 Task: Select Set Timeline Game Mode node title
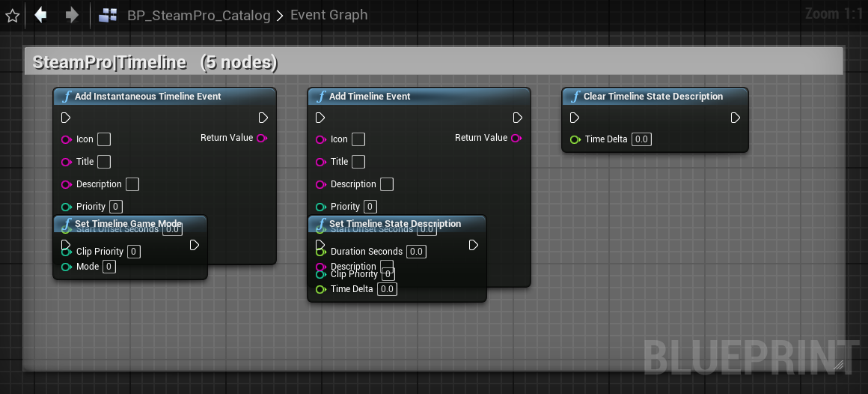click(129, 224)
